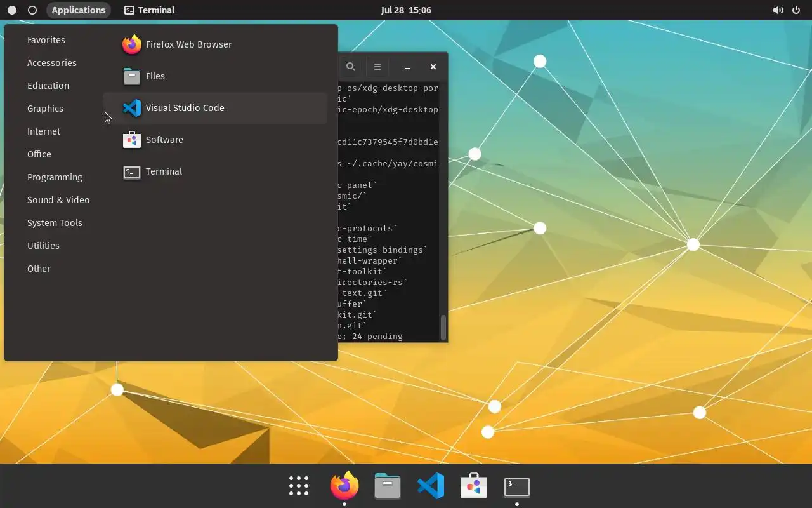Select the Internet category
The image size is (812, 508).
click(44, 131)
